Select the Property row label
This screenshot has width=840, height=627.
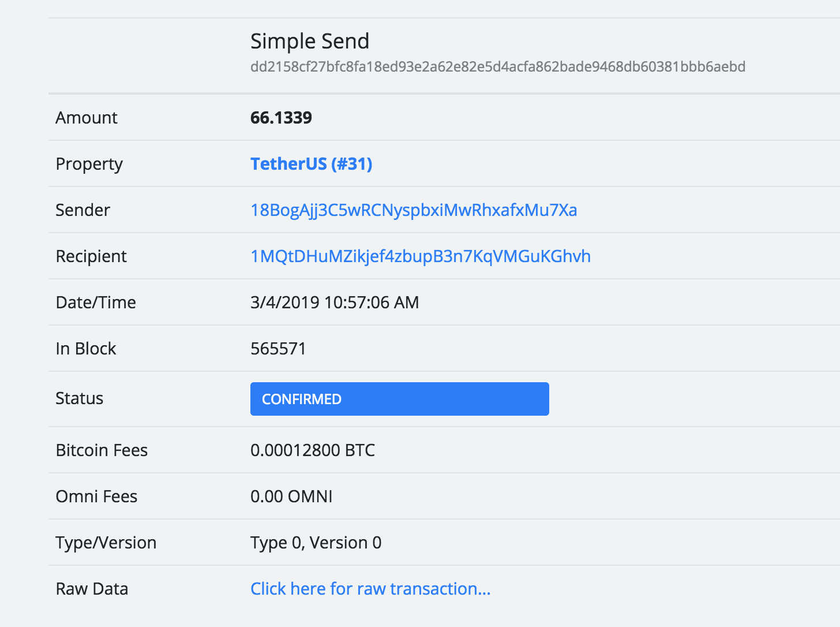(89, 163)
